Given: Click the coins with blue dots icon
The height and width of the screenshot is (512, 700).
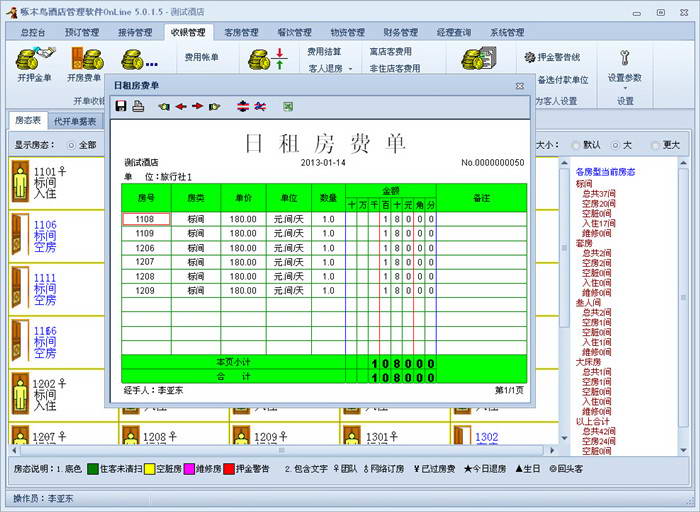Looking at the screenshot, I should pyautogui.click(x=140, y=59).
